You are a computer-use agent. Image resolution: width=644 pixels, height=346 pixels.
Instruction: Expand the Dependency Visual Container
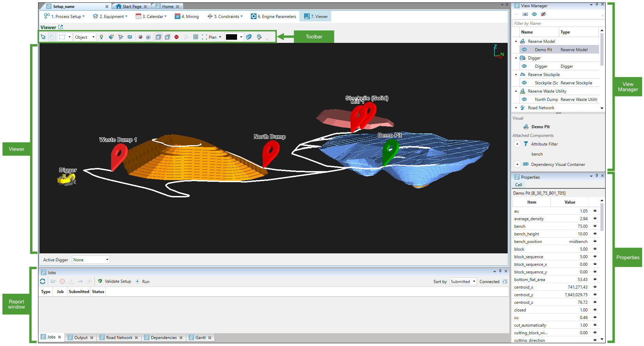517,164
